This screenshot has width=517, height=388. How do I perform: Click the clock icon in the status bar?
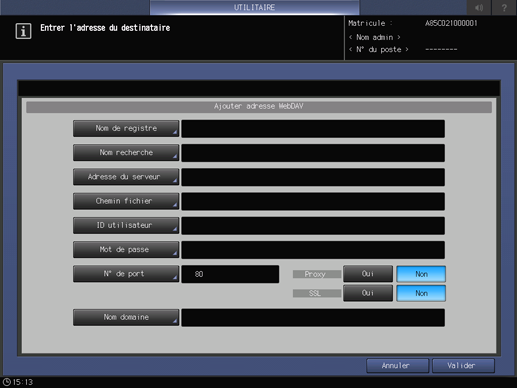(6, 382)
